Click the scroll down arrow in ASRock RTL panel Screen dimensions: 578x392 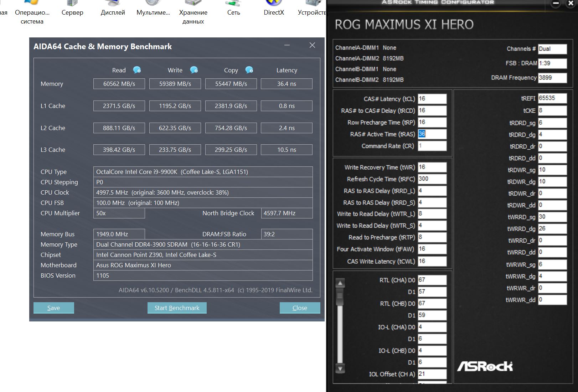point(340,368)
